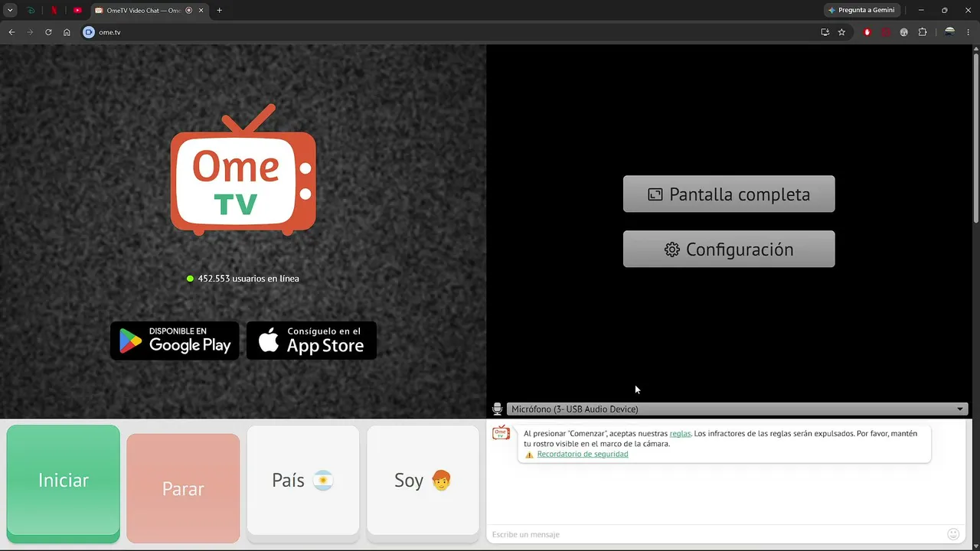This screenshot has height=551, width=980.
Task: Open the Soy gender selector
Action: pos(423,481)
